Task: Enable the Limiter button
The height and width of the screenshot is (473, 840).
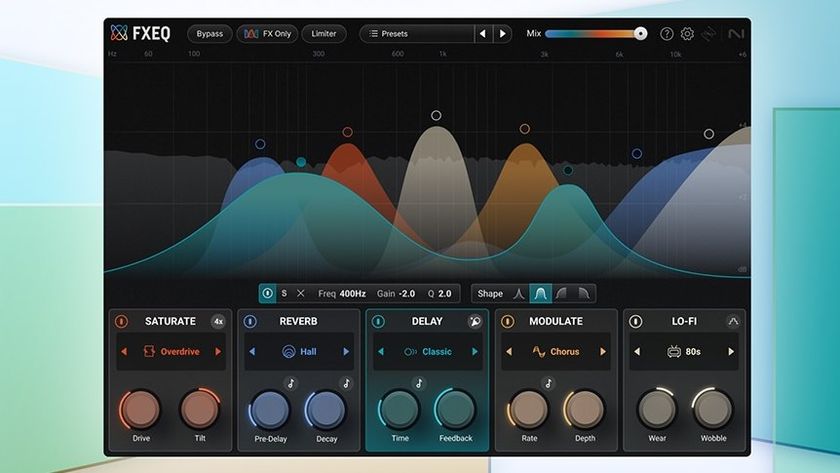Action: click(x=324, y=34)
